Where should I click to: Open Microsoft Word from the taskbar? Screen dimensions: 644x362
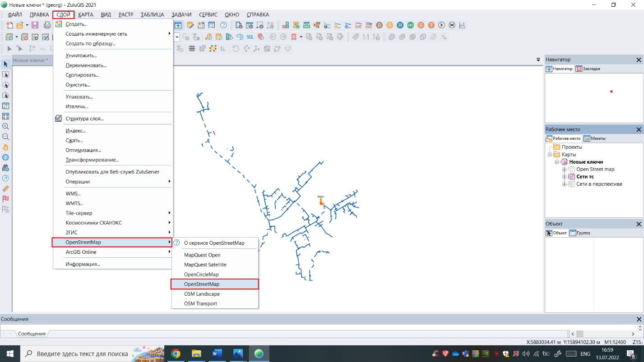[217, 353]
